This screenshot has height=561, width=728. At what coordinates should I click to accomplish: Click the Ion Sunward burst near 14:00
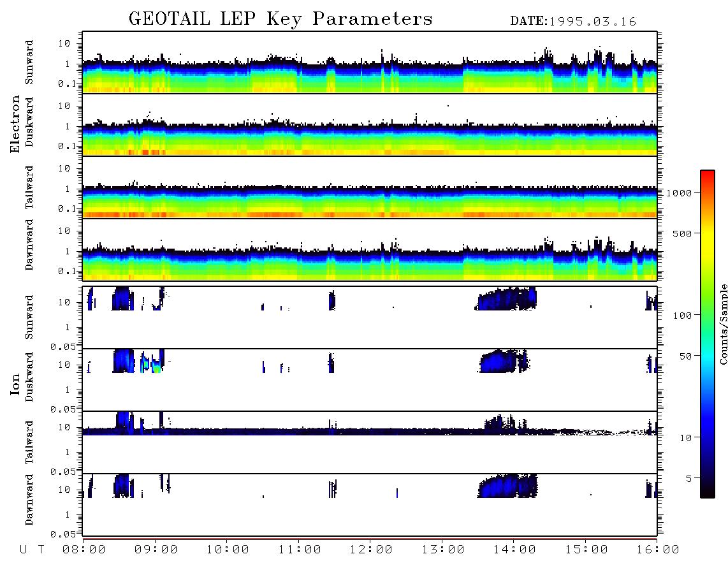coord(506,298)
